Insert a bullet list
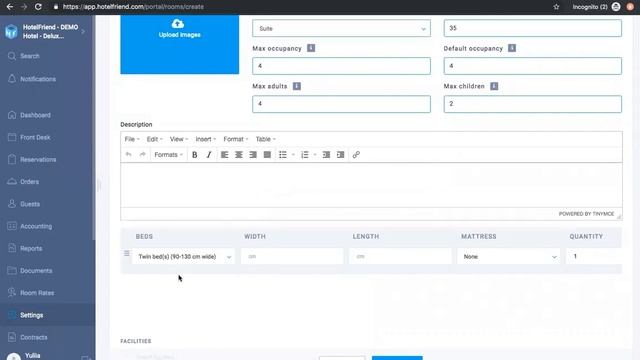The height and width of the screenshot is (360, 640). tap(283, 155)
